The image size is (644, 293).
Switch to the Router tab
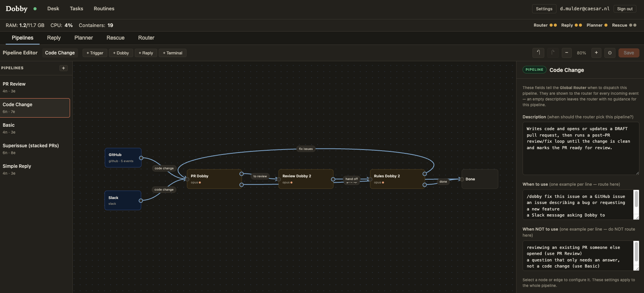[146, 38]
